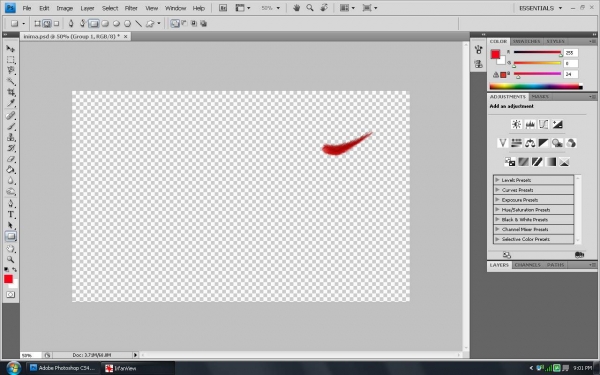This screenshot has width=600, height=375.
Task: Choose Line shape in options bar
Action: 139,24
